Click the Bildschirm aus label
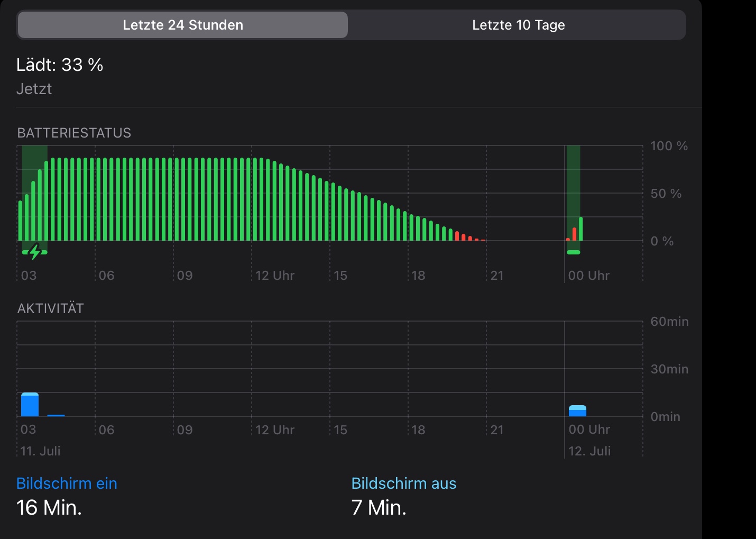 403,483
